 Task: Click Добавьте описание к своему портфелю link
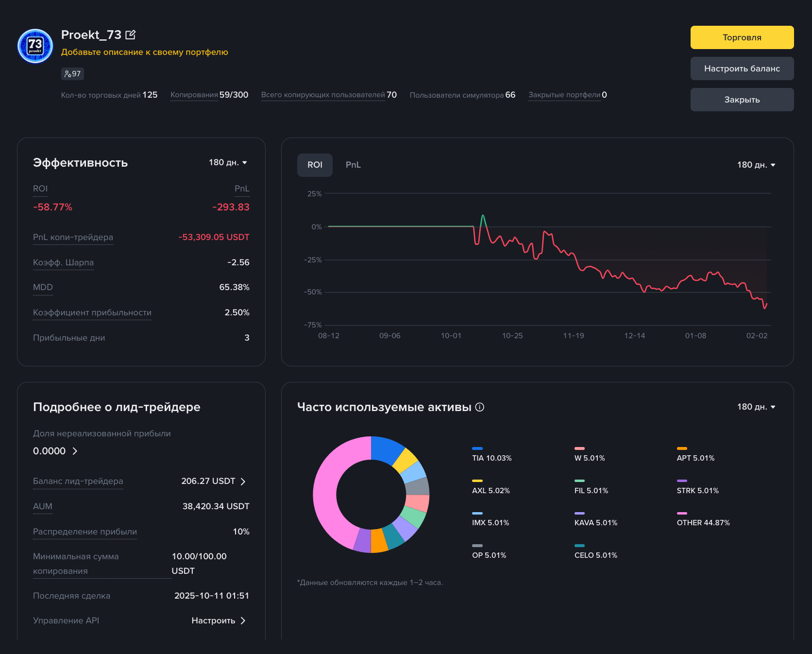tap(145, 52)
